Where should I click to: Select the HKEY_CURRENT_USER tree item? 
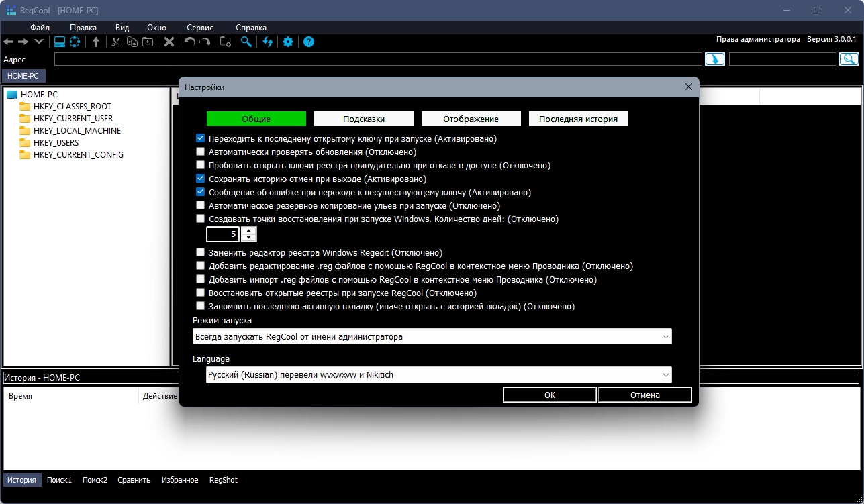73,119
